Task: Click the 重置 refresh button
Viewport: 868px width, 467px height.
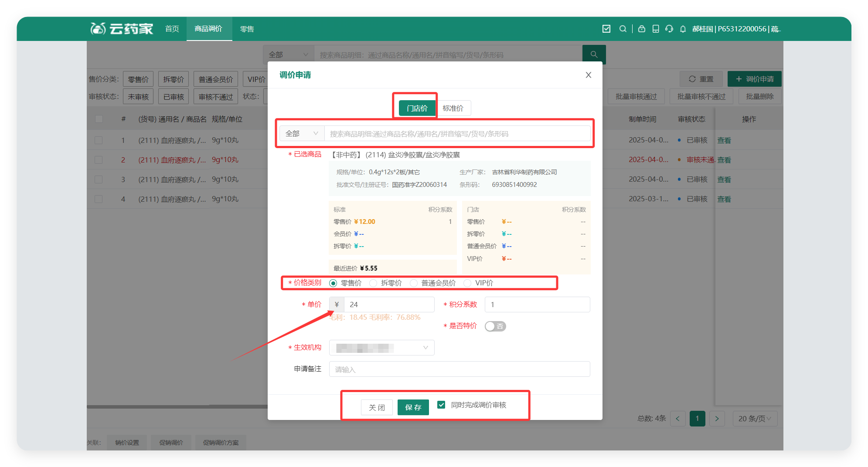Action: [701, 79]
